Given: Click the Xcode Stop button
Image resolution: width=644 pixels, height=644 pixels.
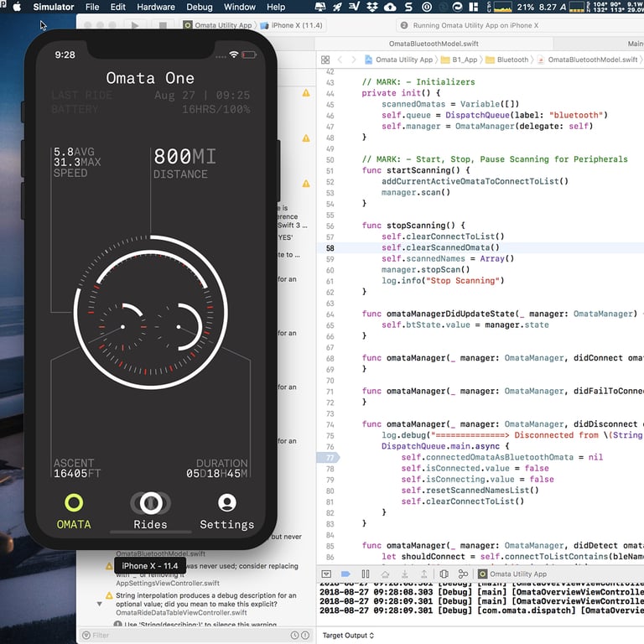Looking at the screenshot, I should pos(163,25).
